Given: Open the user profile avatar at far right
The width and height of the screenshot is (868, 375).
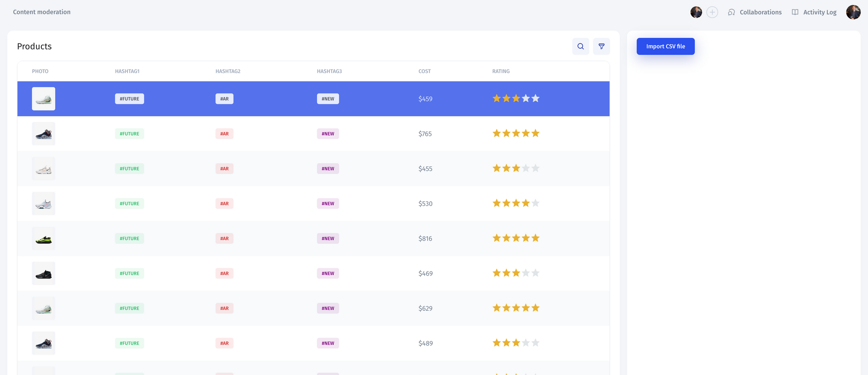Looking at the screenshot, I should click(x=853, y=12).
